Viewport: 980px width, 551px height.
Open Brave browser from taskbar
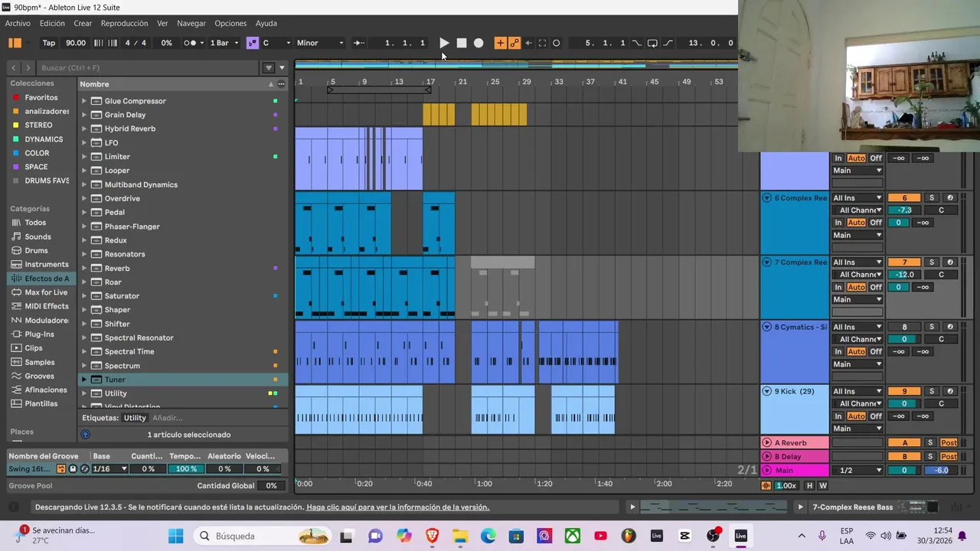pyautogui.click(x=432, y=536)
